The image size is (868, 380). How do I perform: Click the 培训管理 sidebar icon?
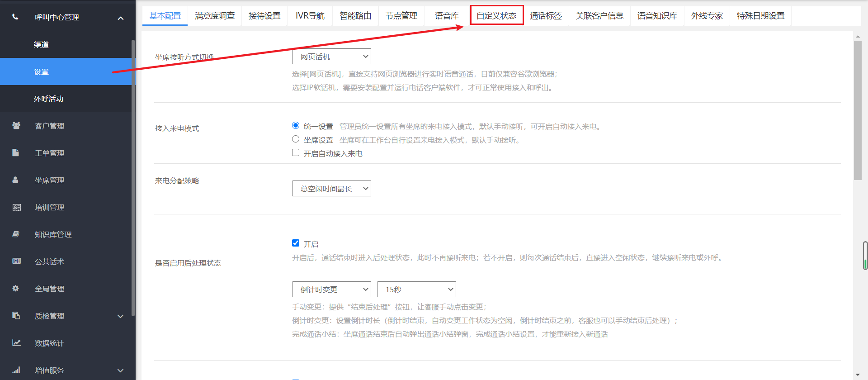click(16, 207)
